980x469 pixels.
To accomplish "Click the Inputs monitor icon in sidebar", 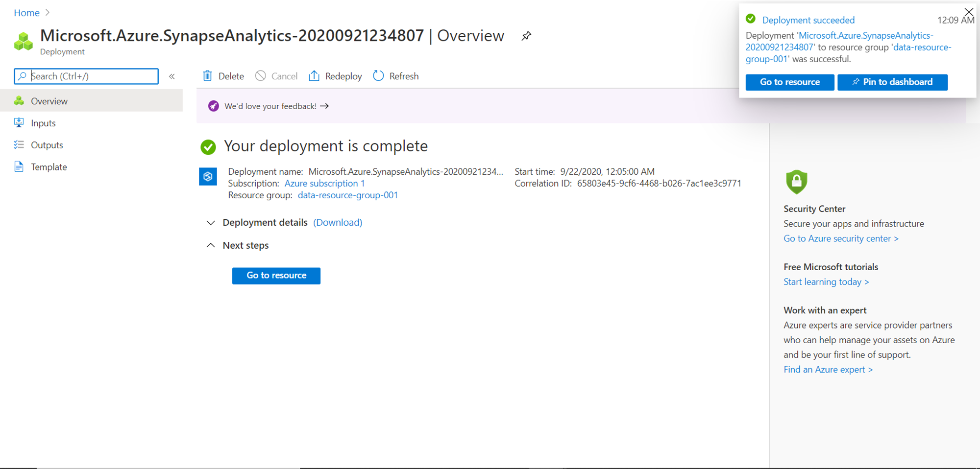I will point(19,123).
